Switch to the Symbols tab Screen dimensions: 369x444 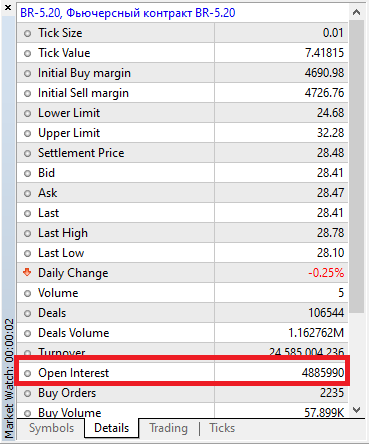tap(51, 428)
